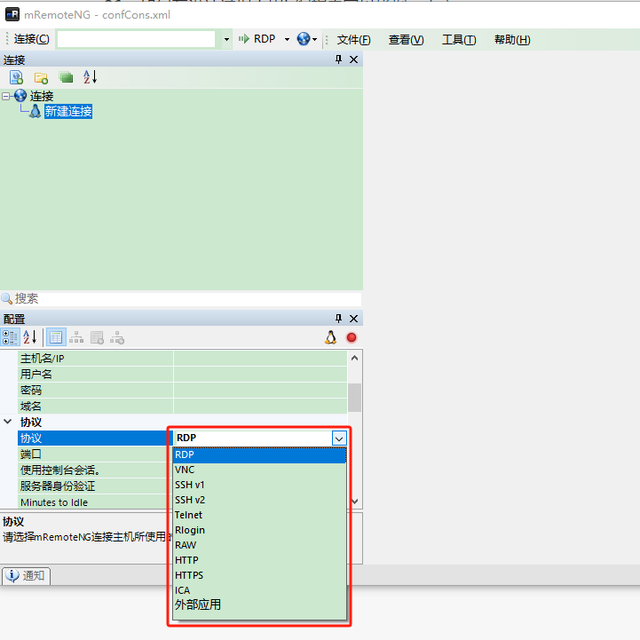Choose Telnet in the protocol list
This screenshot has width=640, height=640.
click(x=260, y=515)
